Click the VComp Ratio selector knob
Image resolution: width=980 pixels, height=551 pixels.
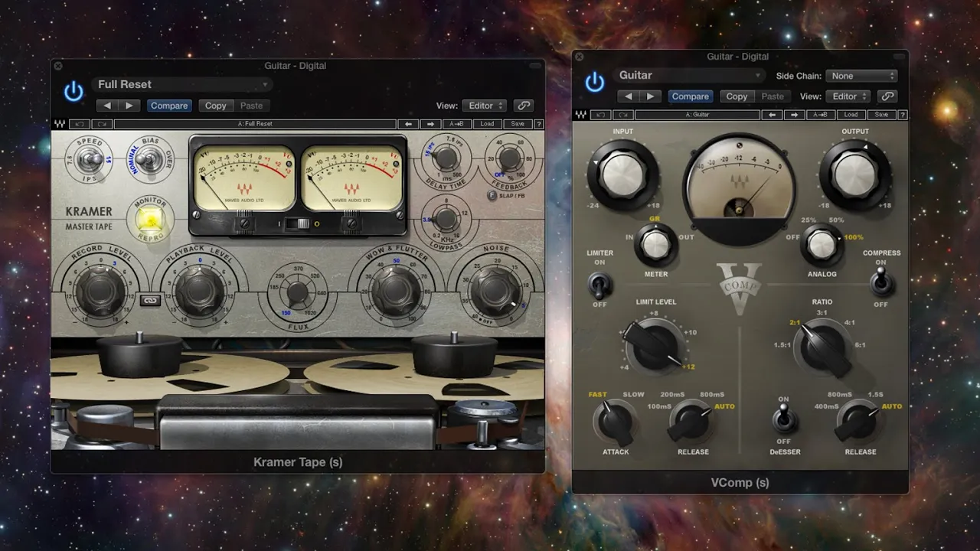(823, 347)
